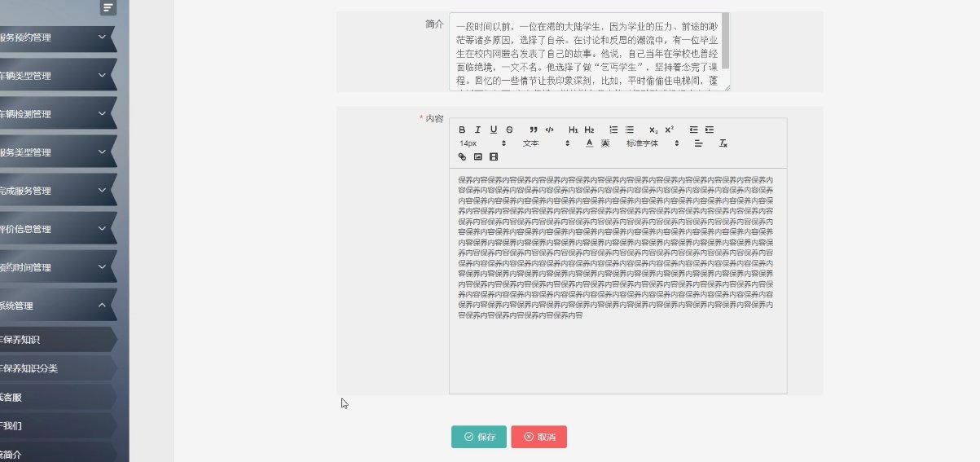Click the 简介 textarea scrollbar
Image resolution: width=980 pixels, height=462 pixels.
coord(725,41)
